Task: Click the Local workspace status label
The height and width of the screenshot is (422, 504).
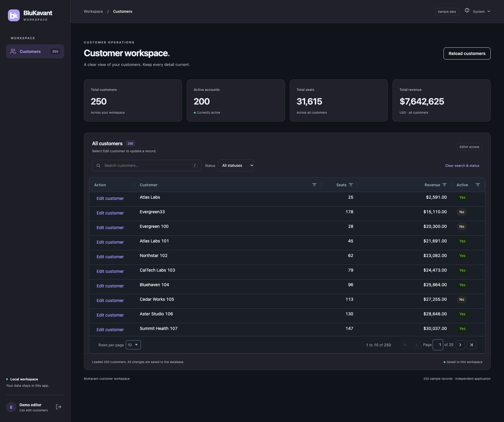Action: 24,379
